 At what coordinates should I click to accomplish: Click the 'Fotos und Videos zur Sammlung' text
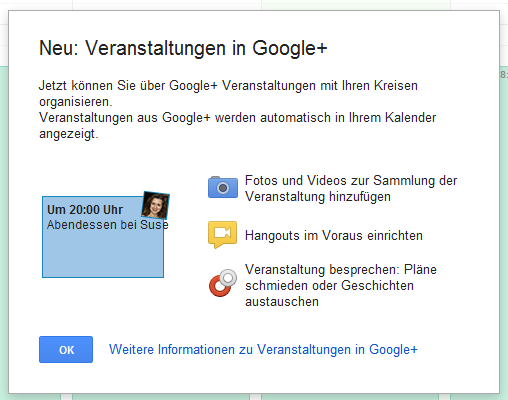pos(351,189)
